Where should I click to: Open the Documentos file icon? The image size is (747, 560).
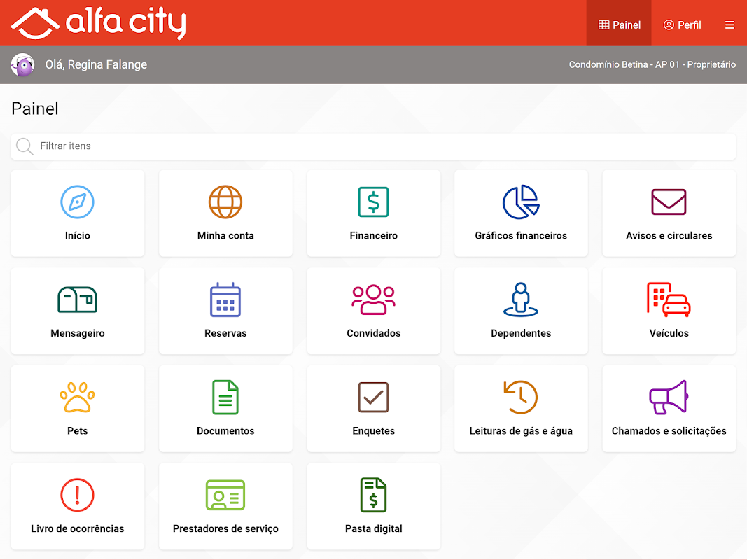pos(225,397)
